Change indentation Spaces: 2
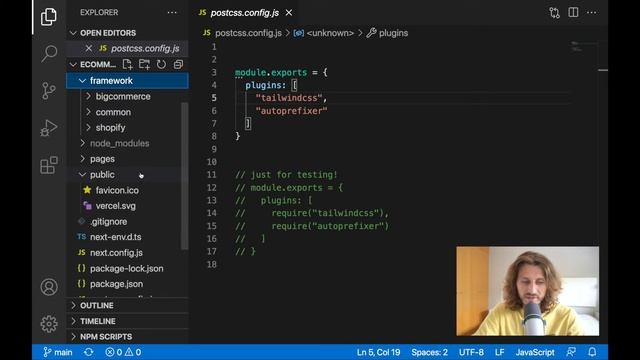This screenshot has width=640, height=360. click(x=429, y=352)
